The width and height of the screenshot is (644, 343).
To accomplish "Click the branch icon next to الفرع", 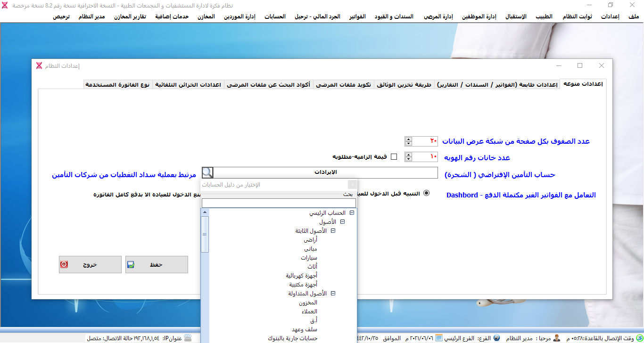I will [497, 338].
